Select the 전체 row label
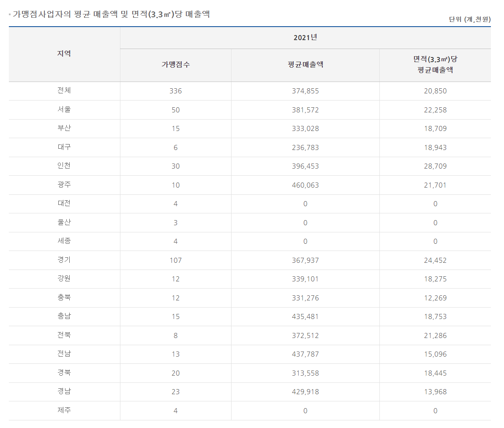 (64, 91)
